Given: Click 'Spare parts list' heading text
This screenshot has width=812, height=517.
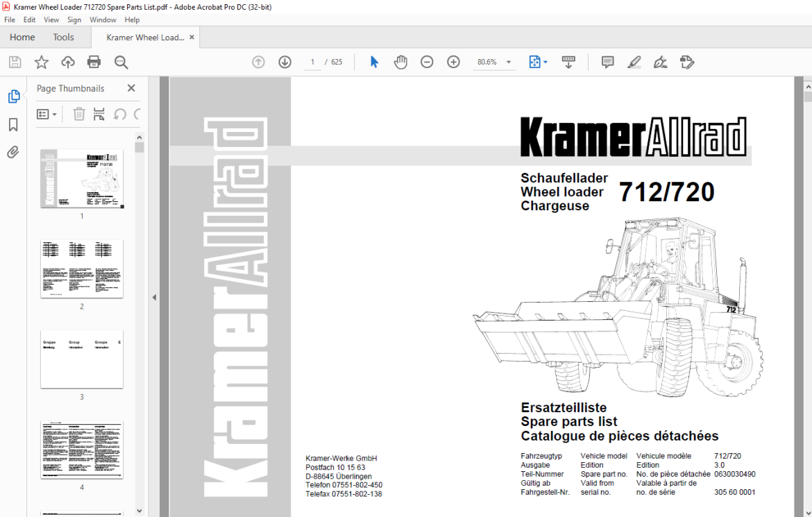Looking at the screenshot, I should [569, 422].
